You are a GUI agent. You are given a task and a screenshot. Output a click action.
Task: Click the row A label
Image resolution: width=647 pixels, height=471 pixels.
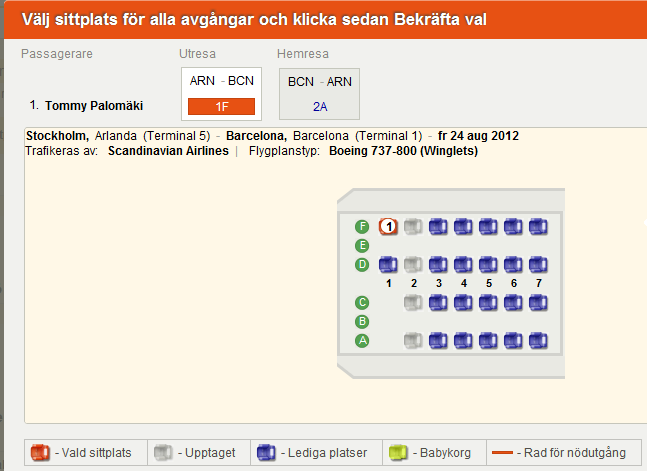coord(362,341)
